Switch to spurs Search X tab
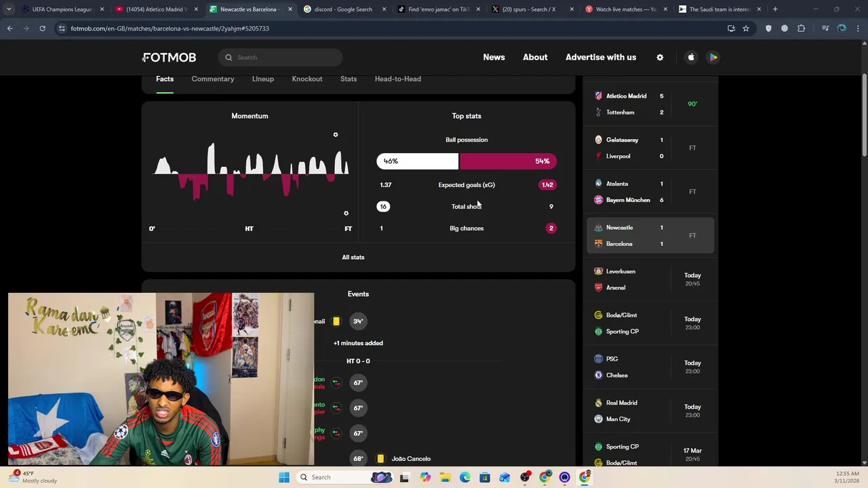Screen dimensions: 868x488 point(532,9)
